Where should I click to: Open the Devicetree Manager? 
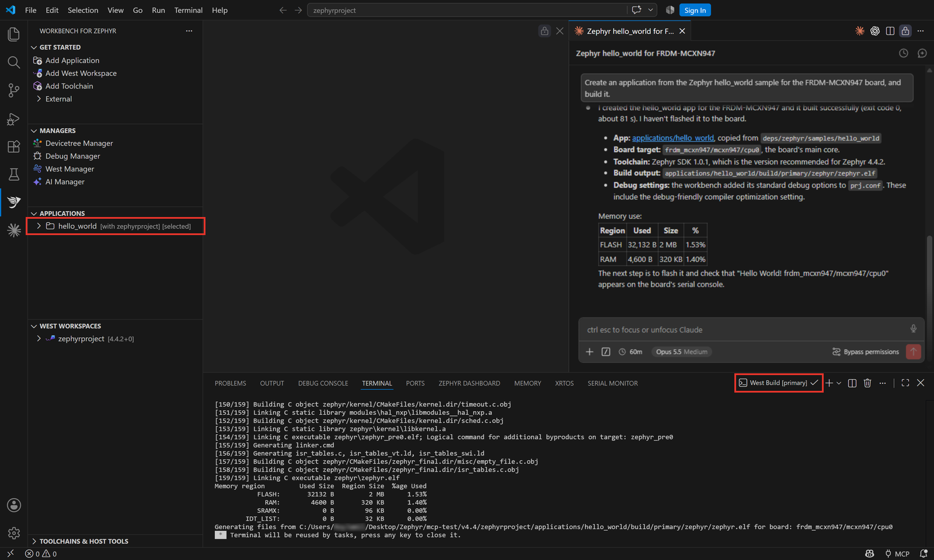point(79,143)
